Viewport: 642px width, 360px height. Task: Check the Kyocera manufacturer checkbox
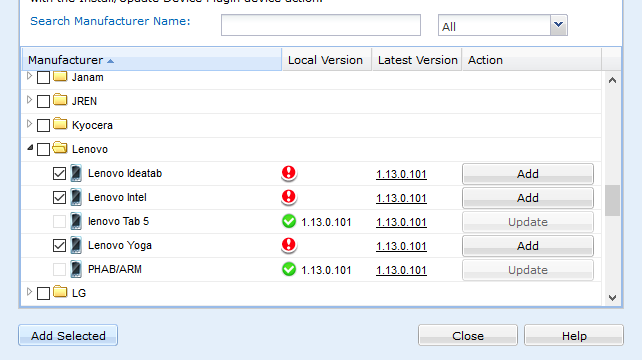pyautogui.click(x=43, y=125)
